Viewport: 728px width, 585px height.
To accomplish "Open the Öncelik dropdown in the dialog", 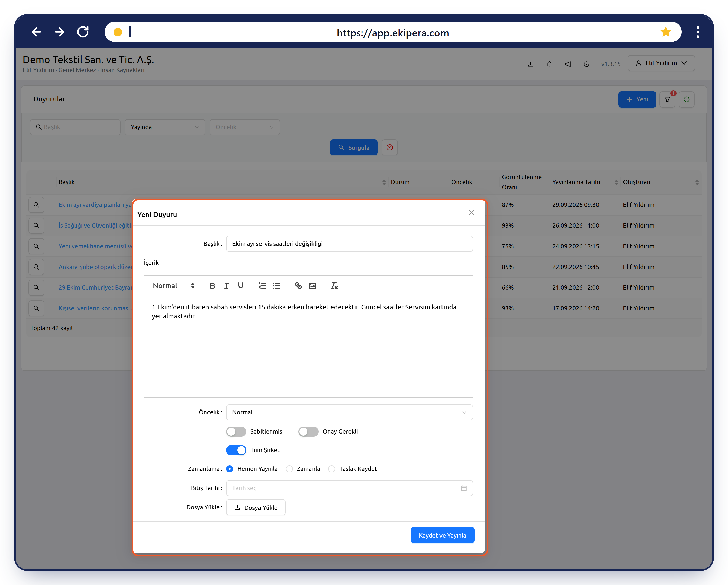I will (x=349, y=412).
